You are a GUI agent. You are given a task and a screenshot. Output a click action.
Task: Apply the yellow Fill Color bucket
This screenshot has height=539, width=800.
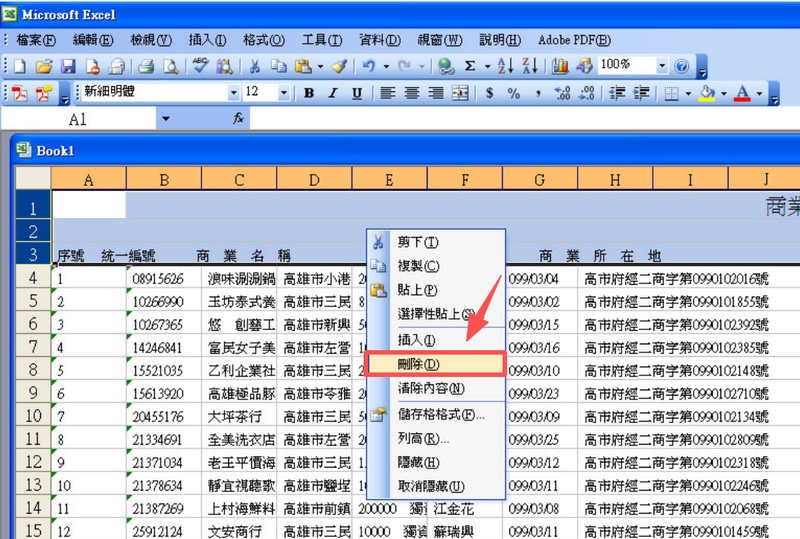click(707, 93)
